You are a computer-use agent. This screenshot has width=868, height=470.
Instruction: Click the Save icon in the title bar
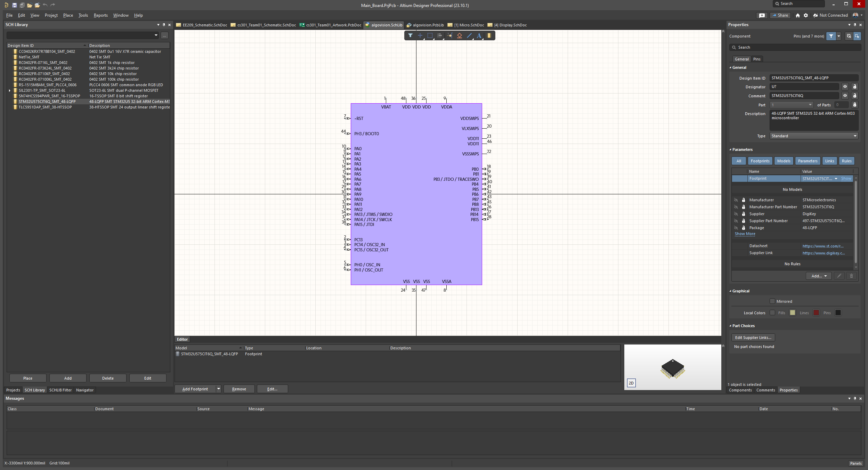coord(14,5)
